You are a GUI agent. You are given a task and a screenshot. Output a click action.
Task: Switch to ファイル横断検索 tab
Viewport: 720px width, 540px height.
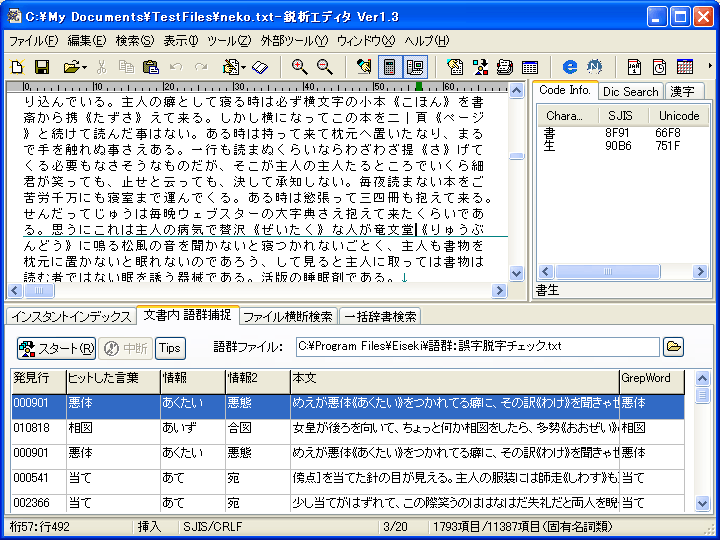coord(288,316)
